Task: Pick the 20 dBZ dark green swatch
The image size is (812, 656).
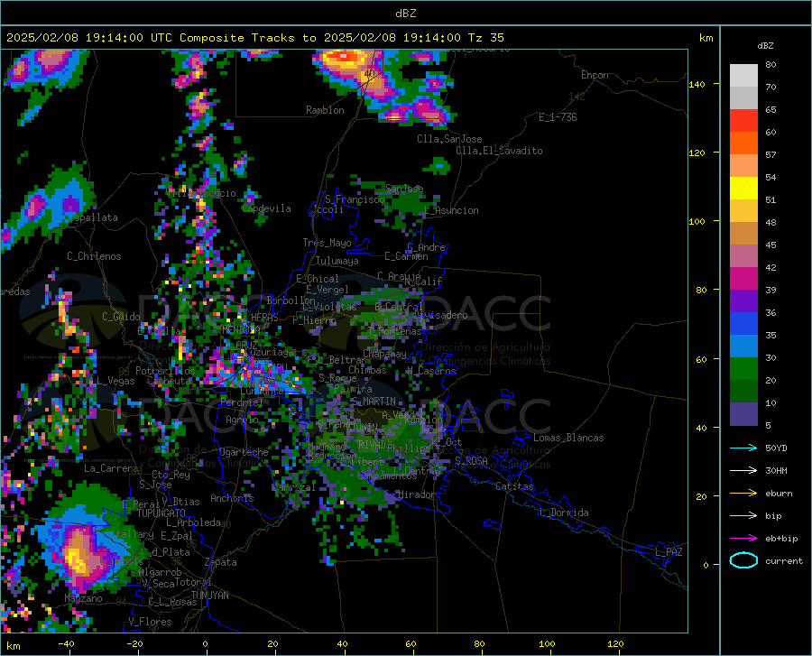Action: coord(743,392)
